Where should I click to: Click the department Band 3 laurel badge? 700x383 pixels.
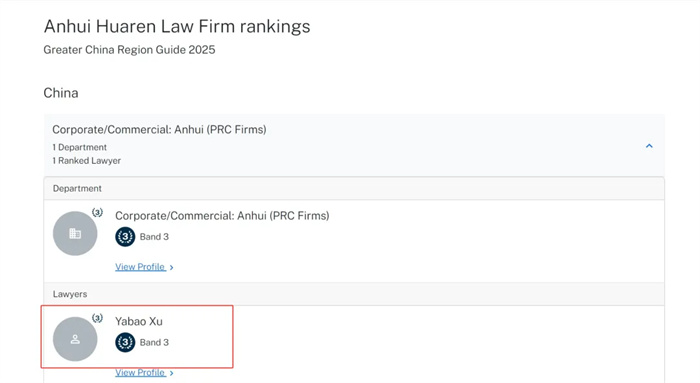[x=125, y=237]
